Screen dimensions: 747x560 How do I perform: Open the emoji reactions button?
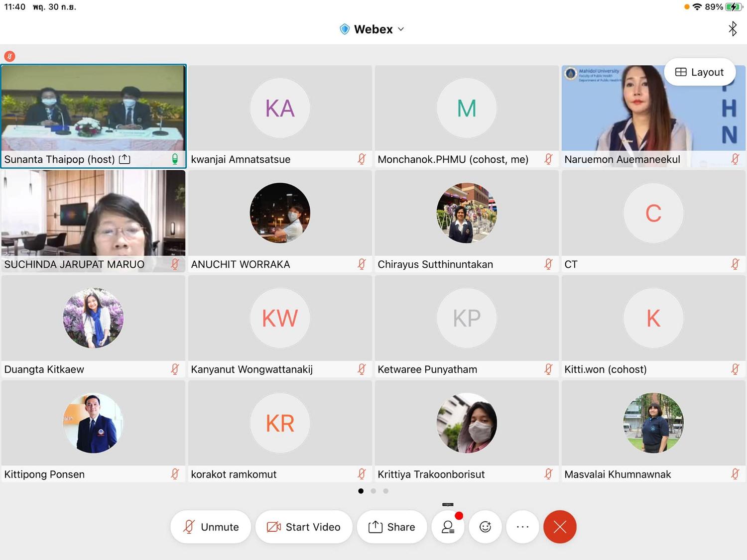point(485,527)
